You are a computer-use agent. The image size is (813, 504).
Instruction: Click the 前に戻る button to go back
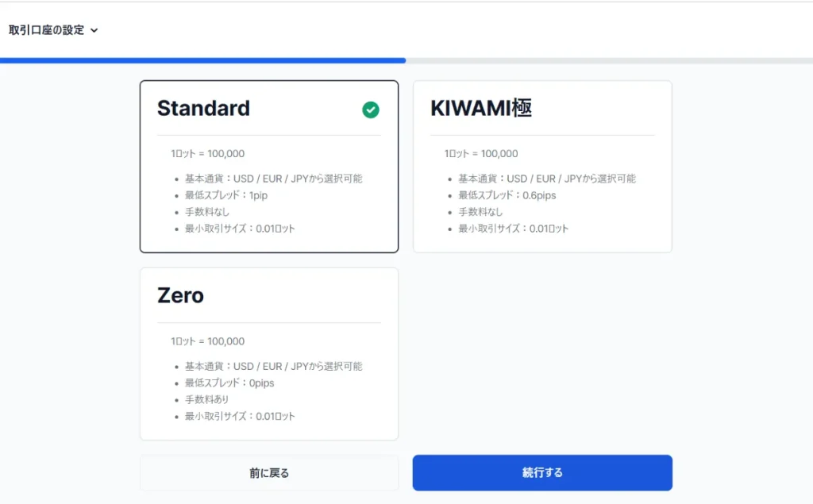pyautogui.click(x=269, y=472)
